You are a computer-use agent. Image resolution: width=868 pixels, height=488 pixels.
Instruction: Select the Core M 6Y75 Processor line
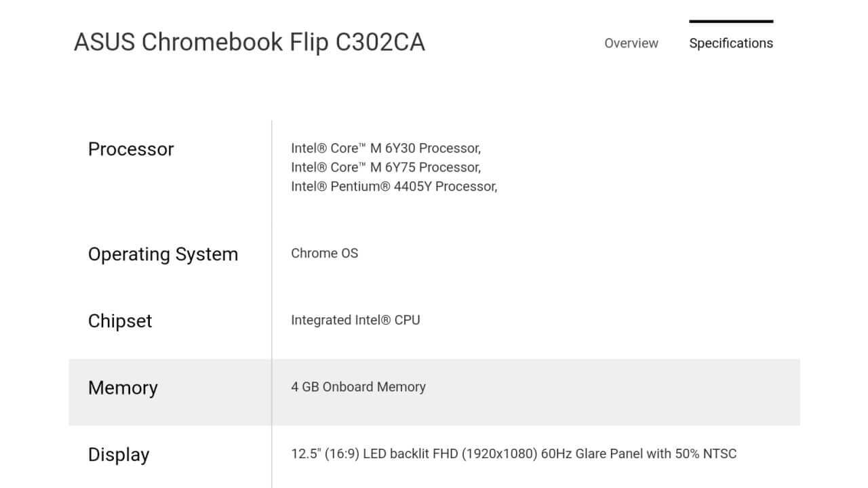pyautogui.click(x=385, y=167)
